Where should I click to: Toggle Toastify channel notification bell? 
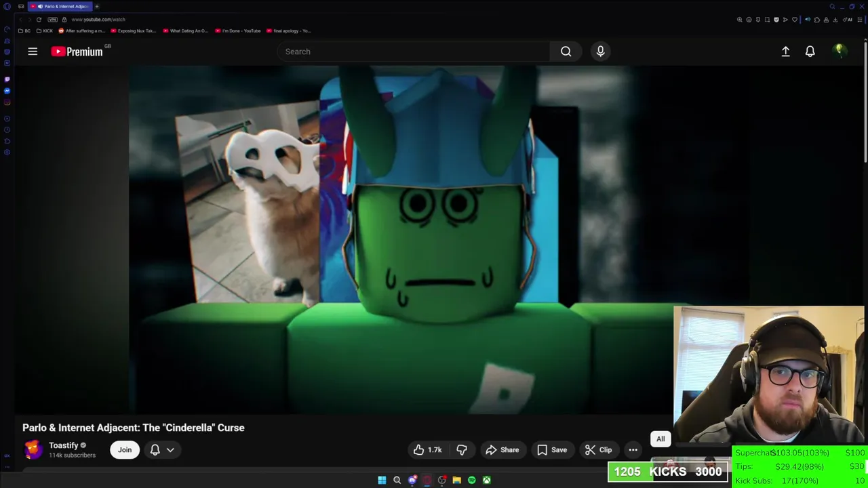[155, 450]
